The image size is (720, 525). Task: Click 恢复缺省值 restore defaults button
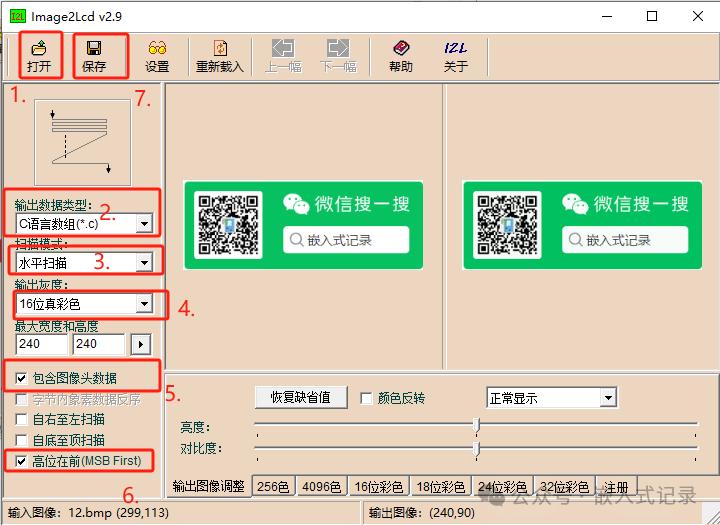(x=301, y=397)
